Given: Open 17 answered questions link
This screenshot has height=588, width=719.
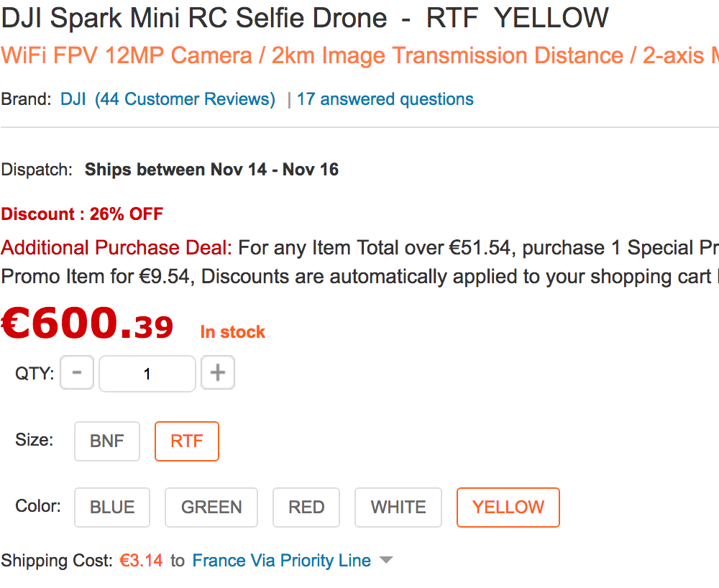Looking at the screenshot, I should pos(385,99).
